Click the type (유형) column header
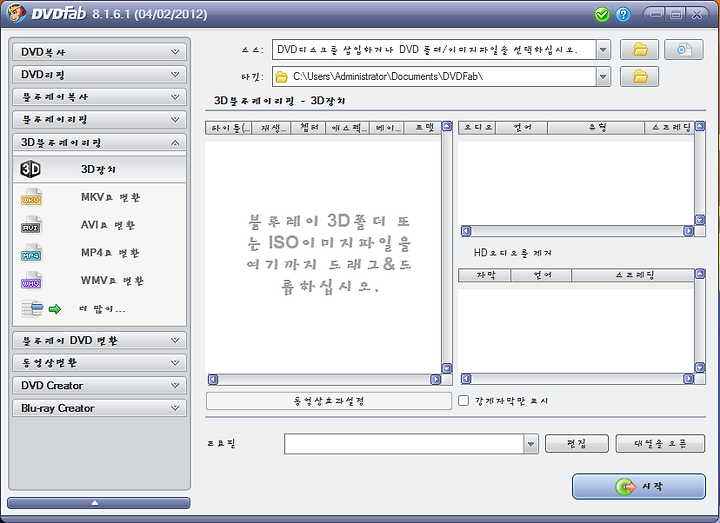This screenshot has height=523, width=720. coord(596,128)
